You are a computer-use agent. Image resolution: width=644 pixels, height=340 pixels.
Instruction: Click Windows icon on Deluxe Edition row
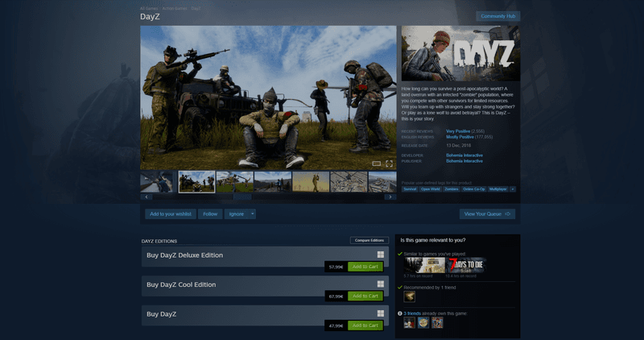tap(381, 255)
